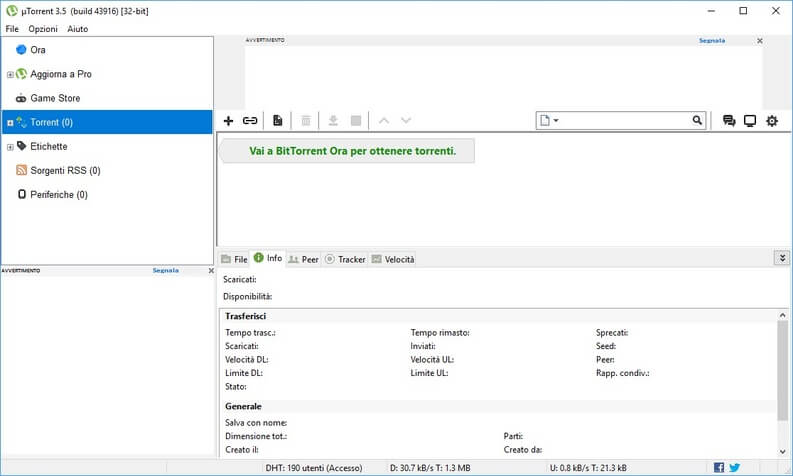Click Segnala link in top ad
Image resolution: width=793 pixels, height=476 pixels.
(x=712, y=40)
